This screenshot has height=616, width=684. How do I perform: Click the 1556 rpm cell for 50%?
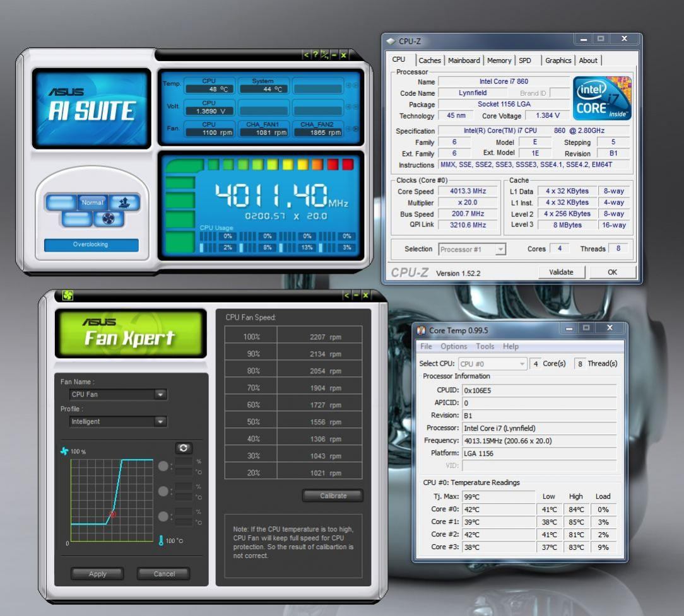[319, 422]
